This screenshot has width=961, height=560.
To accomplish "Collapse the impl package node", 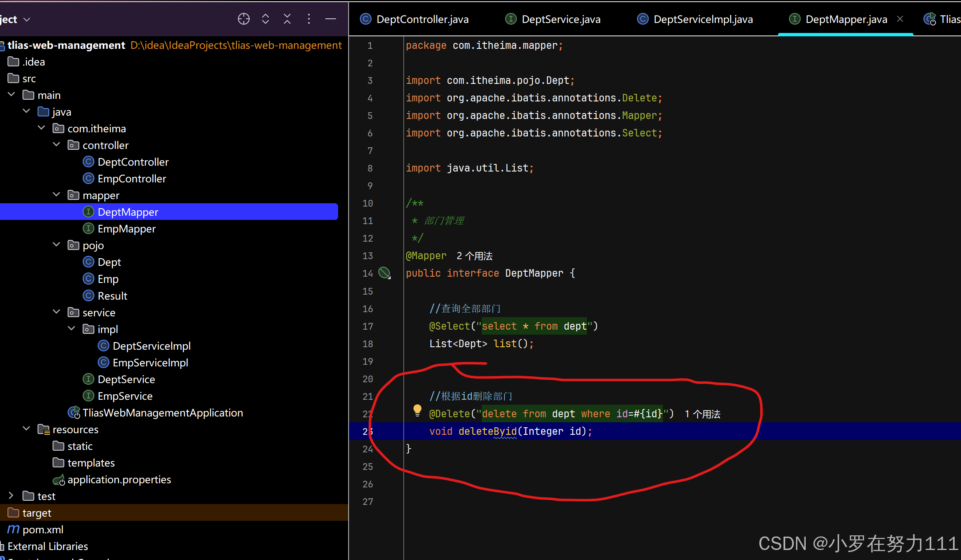I will tap(72, 329).
